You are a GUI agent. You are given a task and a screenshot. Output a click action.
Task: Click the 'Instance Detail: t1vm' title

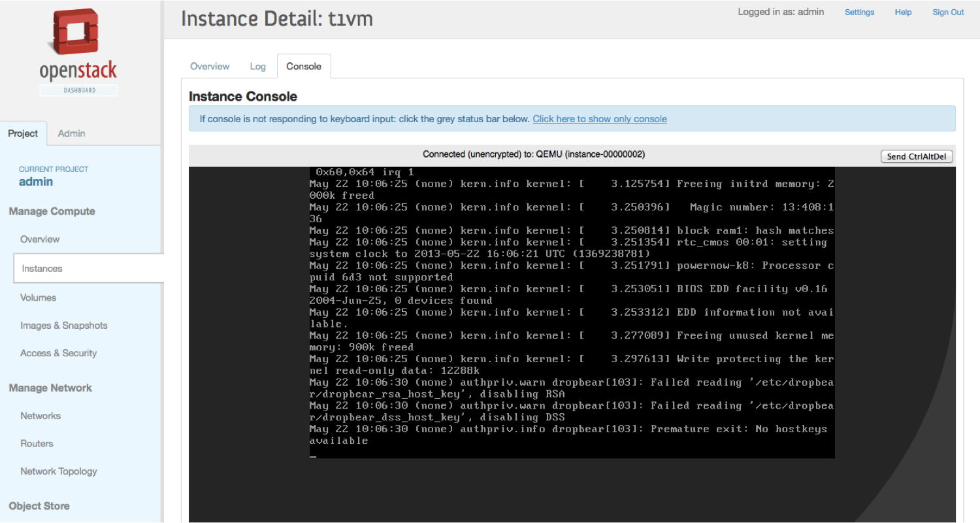pyautogui.click(x=277, y=19)
